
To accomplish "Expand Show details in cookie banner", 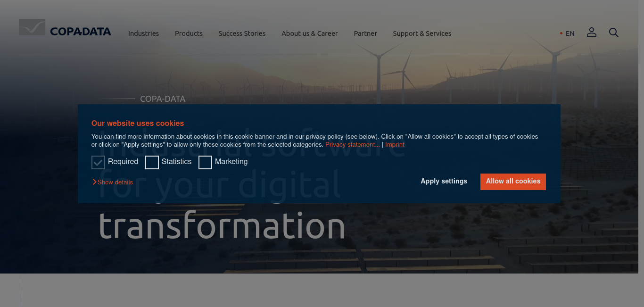I will coord(113,182).
